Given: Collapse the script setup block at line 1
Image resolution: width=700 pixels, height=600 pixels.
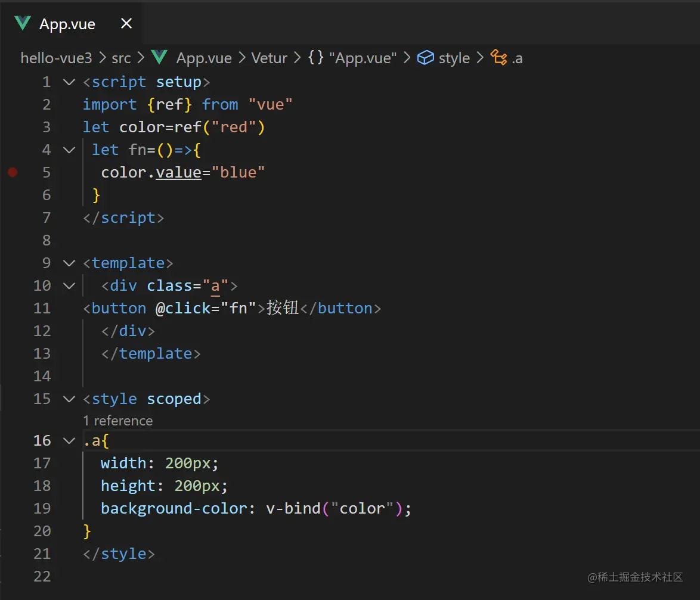Looking at the screenshot, I should click(69, 82).
